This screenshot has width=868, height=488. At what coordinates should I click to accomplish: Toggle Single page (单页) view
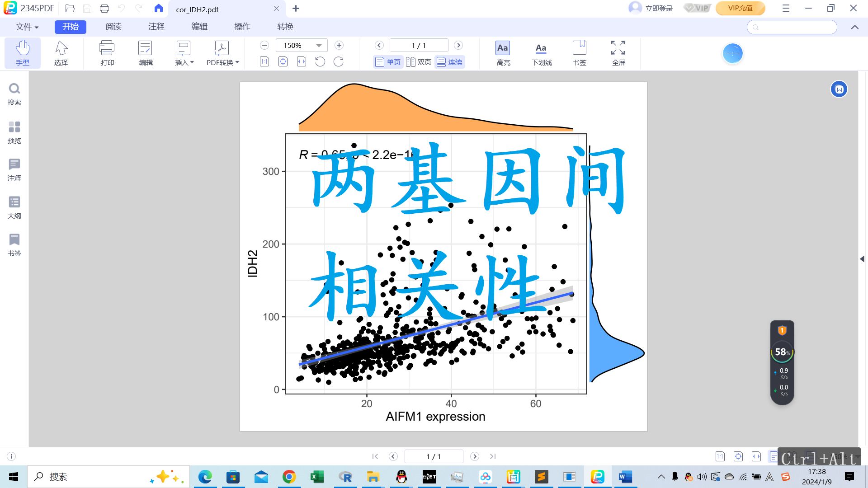click(x=388, y=62)
